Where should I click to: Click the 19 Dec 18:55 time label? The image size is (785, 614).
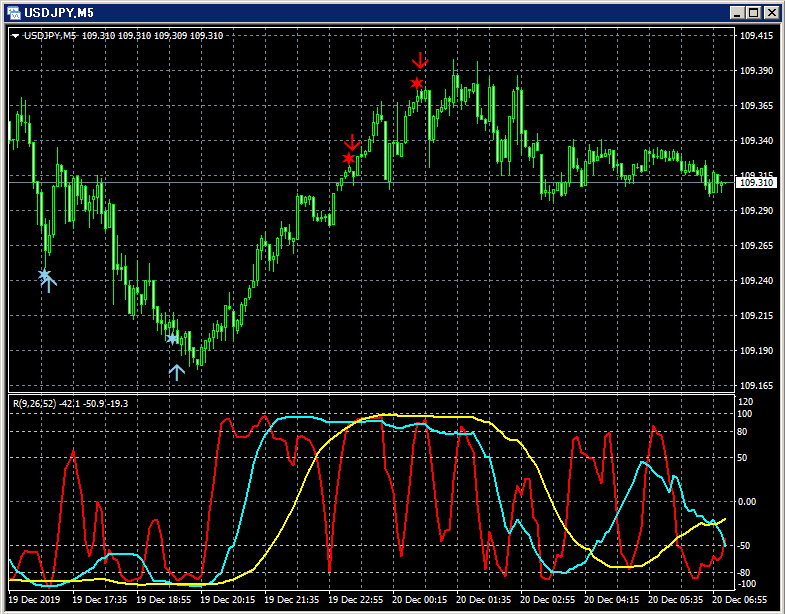[x=163, y=599]
